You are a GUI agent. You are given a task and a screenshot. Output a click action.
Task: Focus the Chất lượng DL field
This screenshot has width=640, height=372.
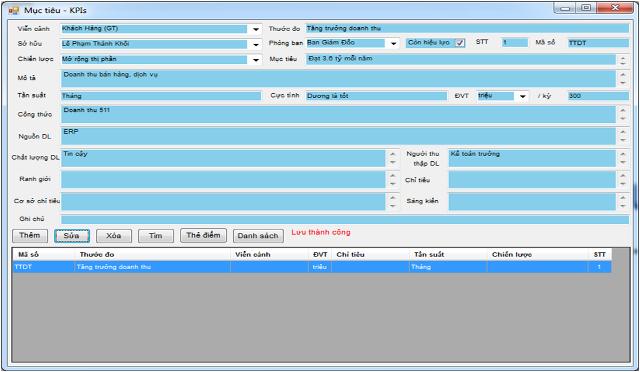click(223, 158)
